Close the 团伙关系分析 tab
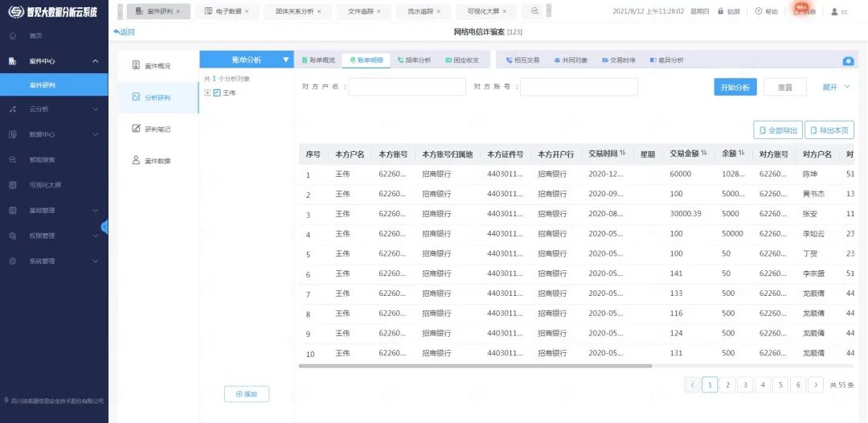 319,11
